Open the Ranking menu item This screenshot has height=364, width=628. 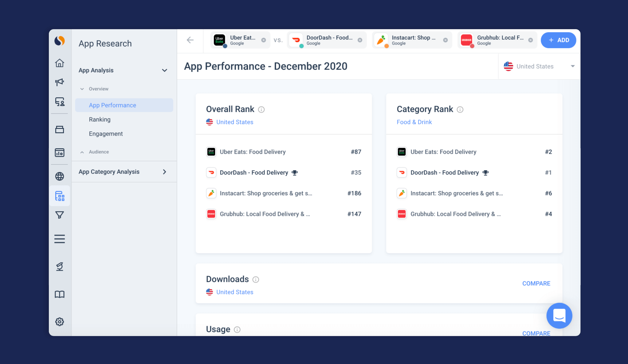click(x=100, y=119)
